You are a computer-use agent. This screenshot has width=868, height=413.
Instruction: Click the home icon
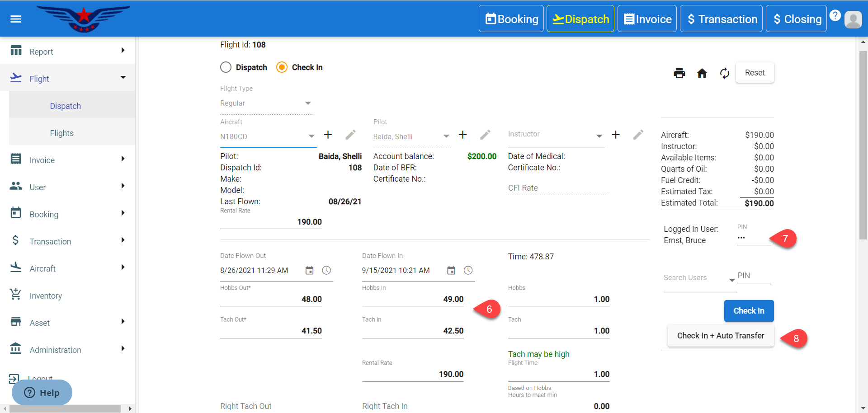point(702,73)
